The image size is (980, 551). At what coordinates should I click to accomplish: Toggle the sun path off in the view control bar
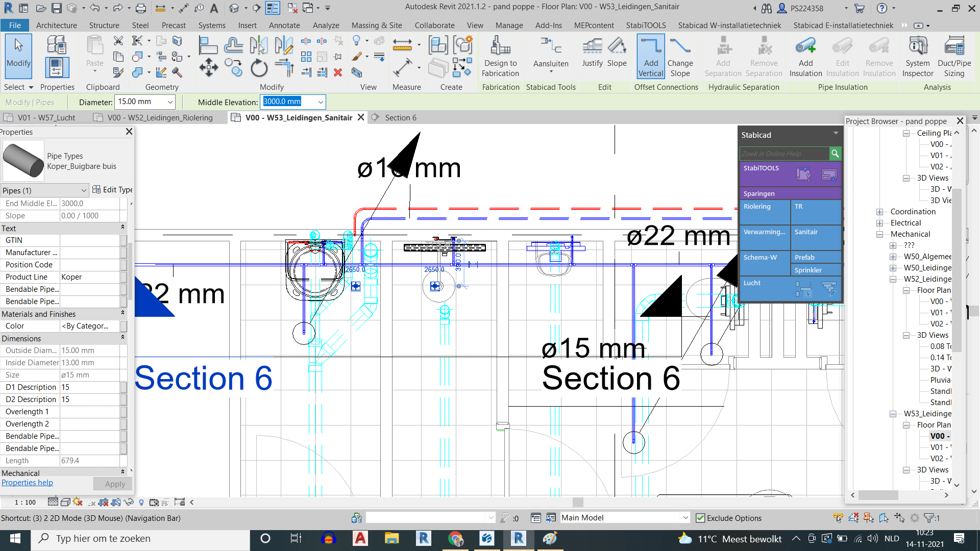coord(78,502)
